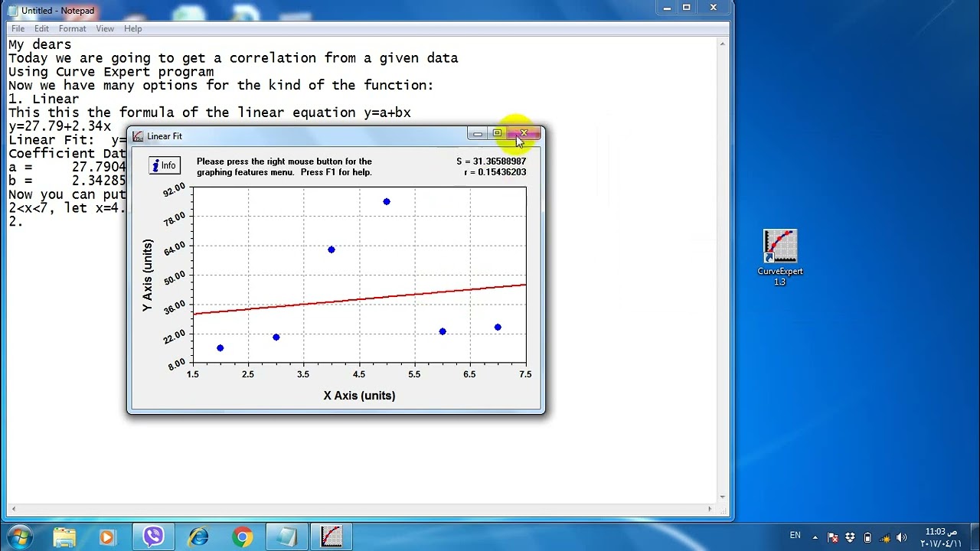The height and width of the screenshot is (551, 980).
Task: Click the data point at x=3.0
Action: pos(276,337)
